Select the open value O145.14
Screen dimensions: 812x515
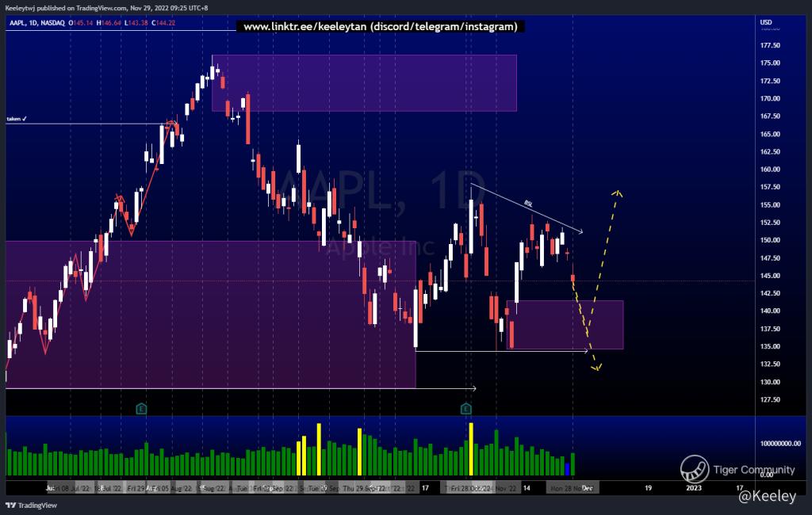click(80, 23)
